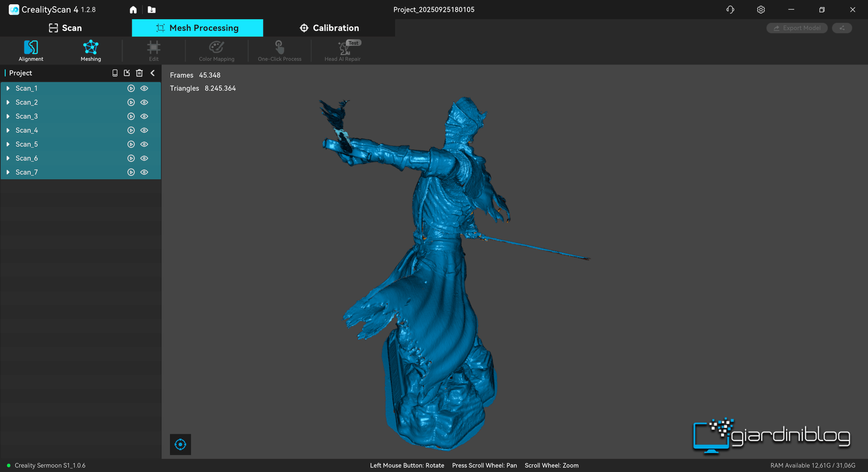
Task: Click the reset view target icon
Action: click(x=180, y=444)
